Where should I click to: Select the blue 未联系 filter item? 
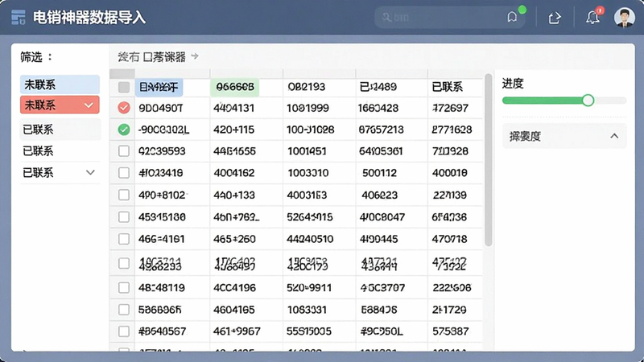coord(60,84)
